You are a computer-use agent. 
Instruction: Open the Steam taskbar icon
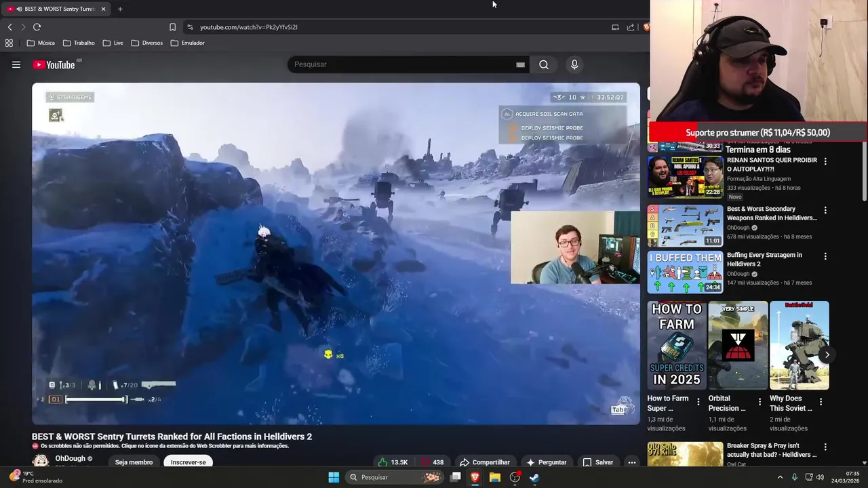pyautogui.click(x=534, y=477)
